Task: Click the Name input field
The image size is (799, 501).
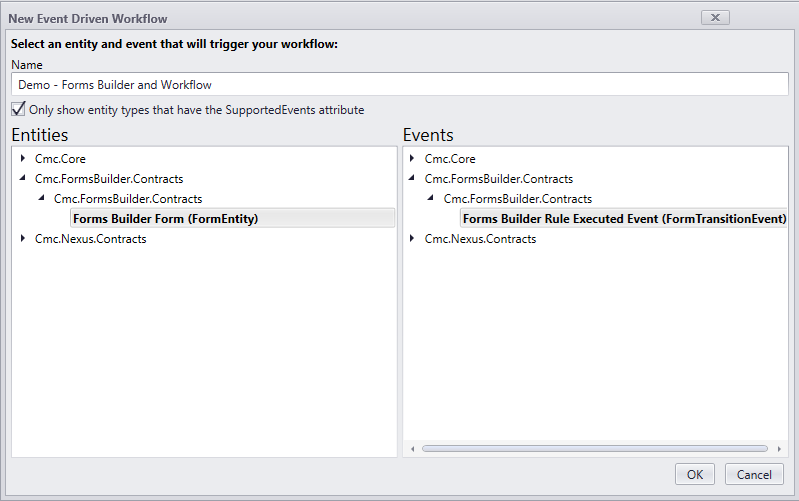Action: click(x=400, y=85)
